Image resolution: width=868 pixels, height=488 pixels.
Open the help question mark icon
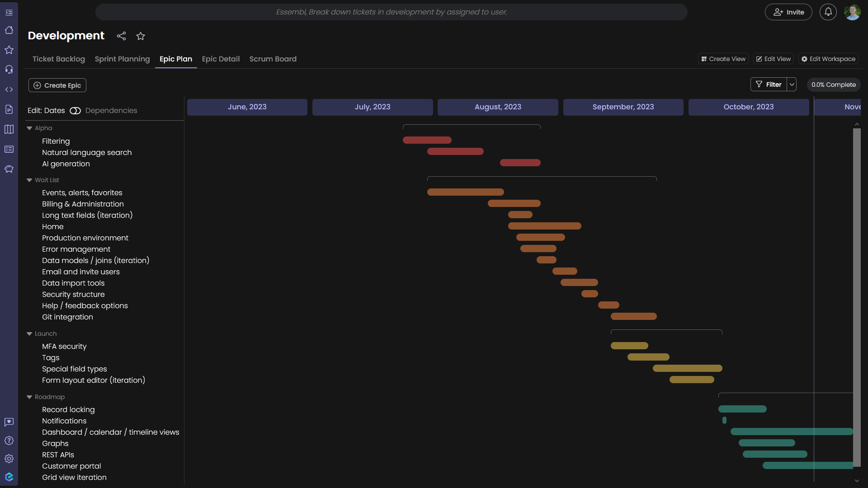click(9, 441)
